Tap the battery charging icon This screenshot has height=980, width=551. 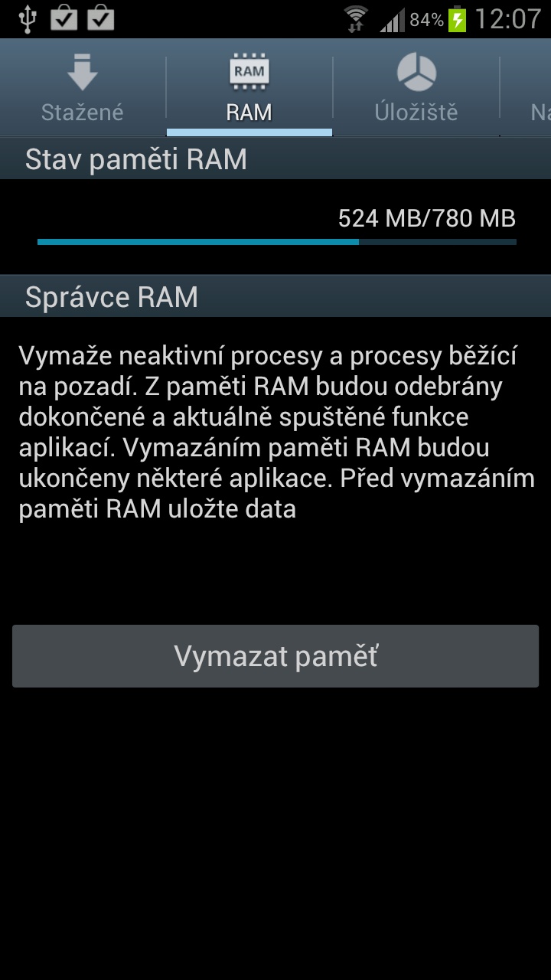click(x=458, y=19)
